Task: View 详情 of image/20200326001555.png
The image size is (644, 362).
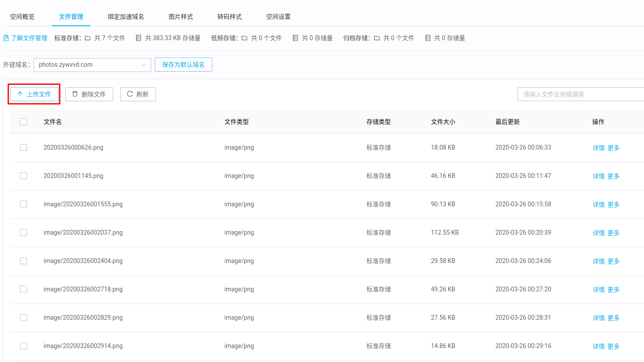Action: (599, 205)
